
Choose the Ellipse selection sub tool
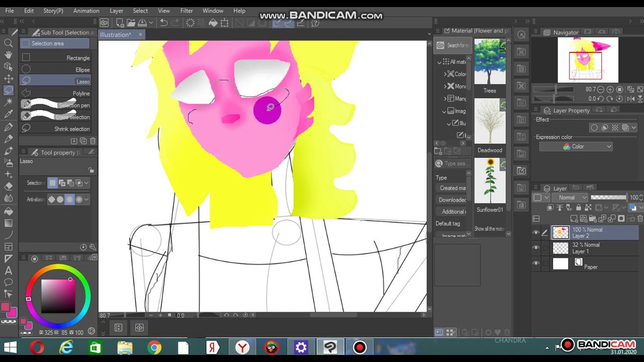click(x=55, y=70)
